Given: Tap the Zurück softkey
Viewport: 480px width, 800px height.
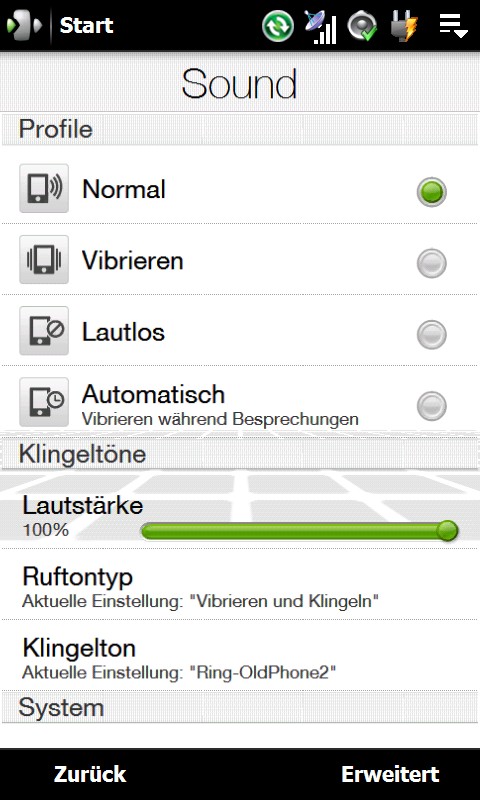Looking at the screenshot, I should 90,774.
